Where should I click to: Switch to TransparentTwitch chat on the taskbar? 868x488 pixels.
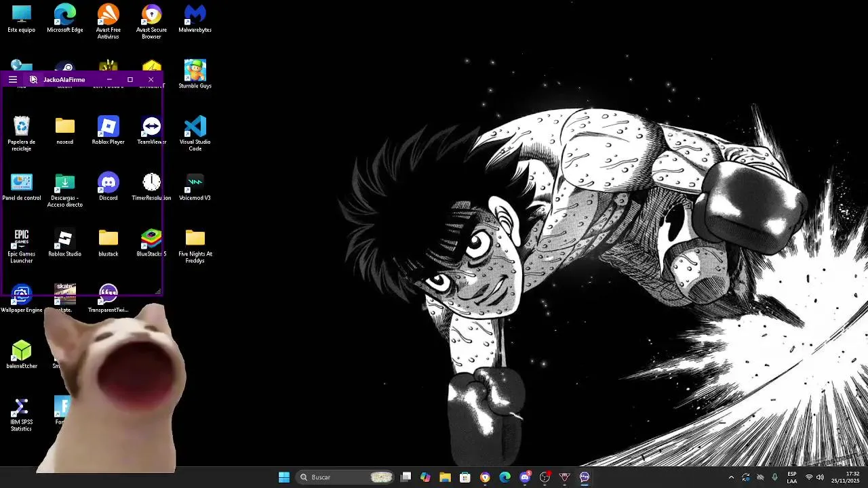pos(585,477)
